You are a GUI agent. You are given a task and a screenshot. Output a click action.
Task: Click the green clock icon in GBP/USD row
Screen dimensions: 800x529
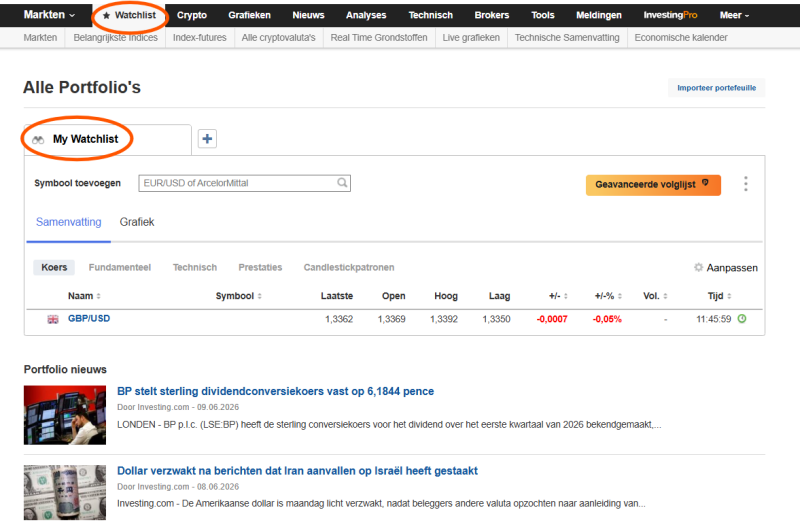pos(742,319)
